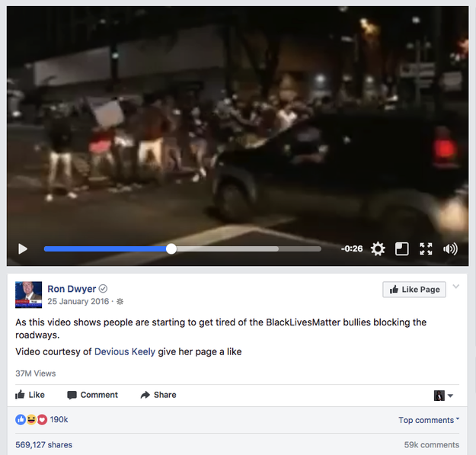Open the comment-as identity dropdown

pos(443,396)
